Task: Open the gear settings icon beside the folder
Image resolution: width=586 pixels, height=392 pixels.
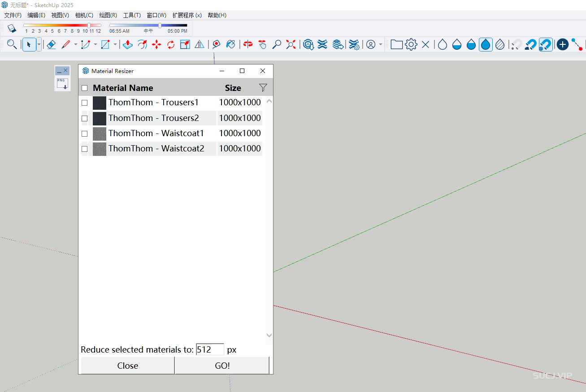Action: coord(411,44)
